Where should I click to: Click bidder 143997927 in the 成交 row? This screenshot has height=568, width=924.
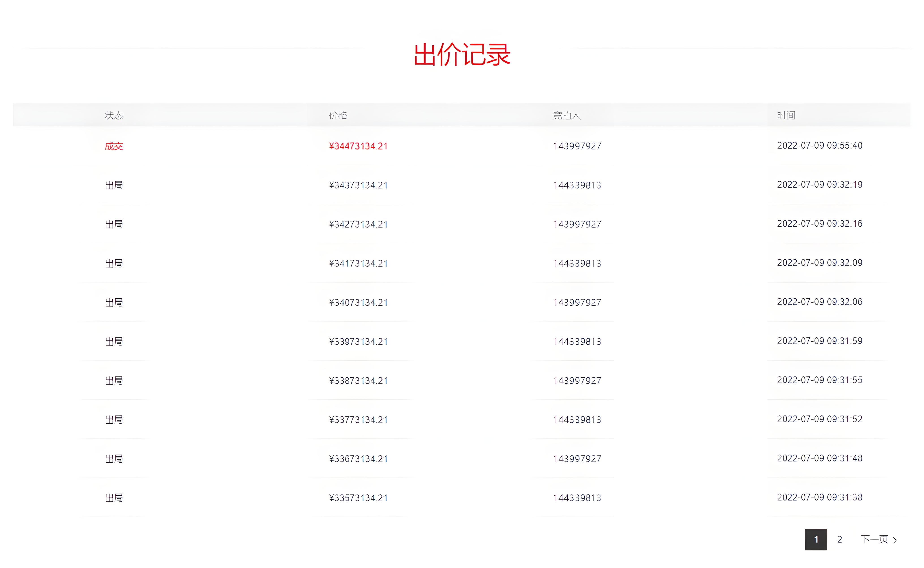click(577, 146)
